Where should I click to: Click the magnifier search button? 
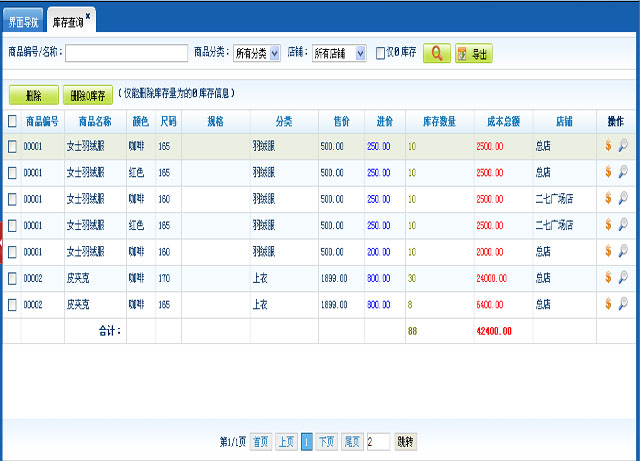point(436,53)
